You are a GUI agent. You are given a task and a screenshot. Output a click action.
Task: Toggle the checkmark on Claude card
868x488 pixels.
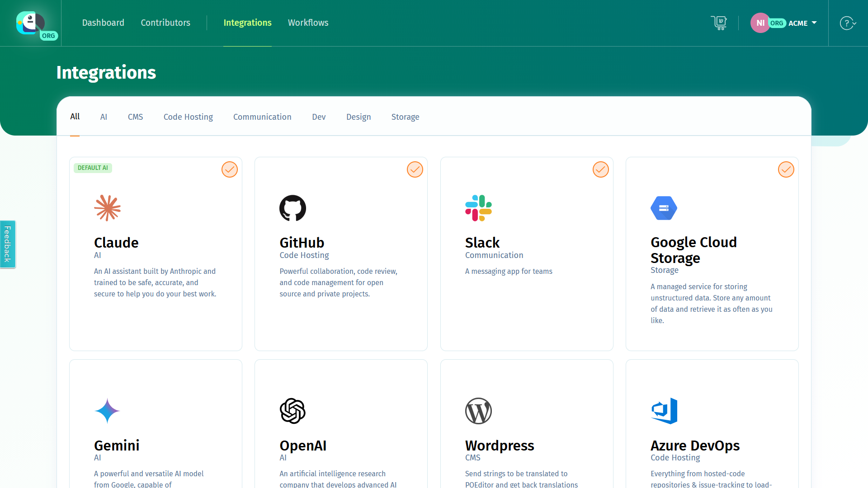pyautogui.click(x=230, y=169)
